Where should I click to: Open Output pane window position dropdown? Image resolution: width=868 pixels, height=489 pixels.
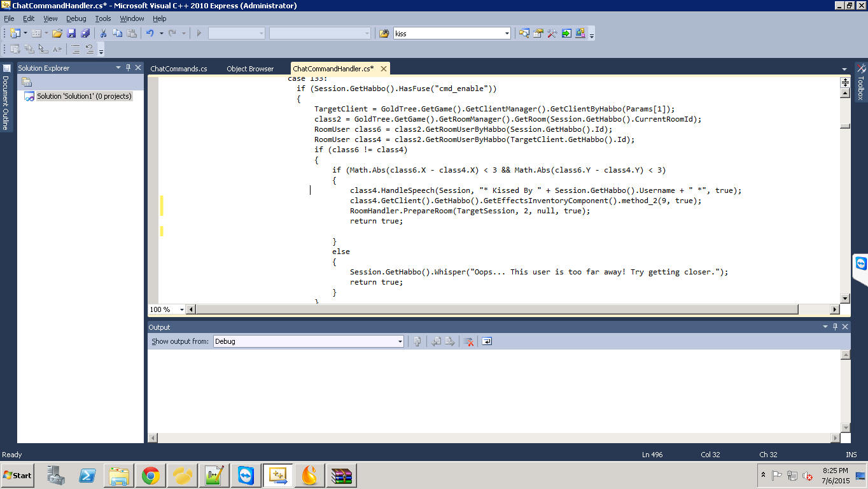click(825, 327)
